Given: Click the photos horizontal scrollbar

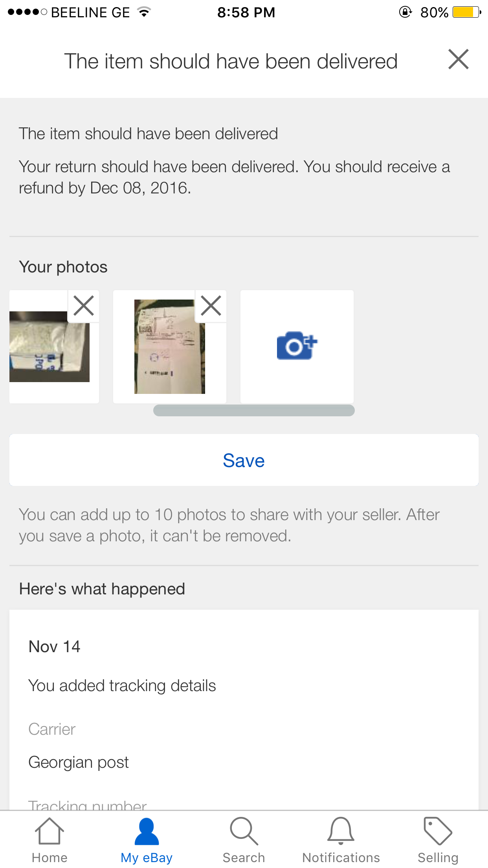Looking at the screenshot, I should point(254,410).
